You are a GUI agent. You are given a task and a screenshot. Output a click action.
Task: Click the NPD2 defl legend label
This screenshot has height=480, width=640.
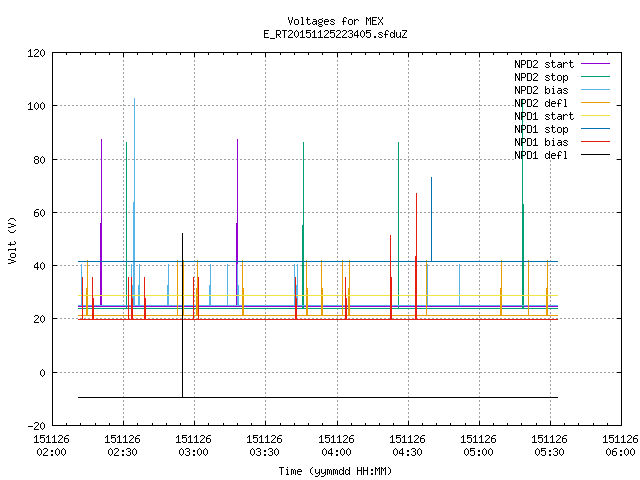point(541,103)
